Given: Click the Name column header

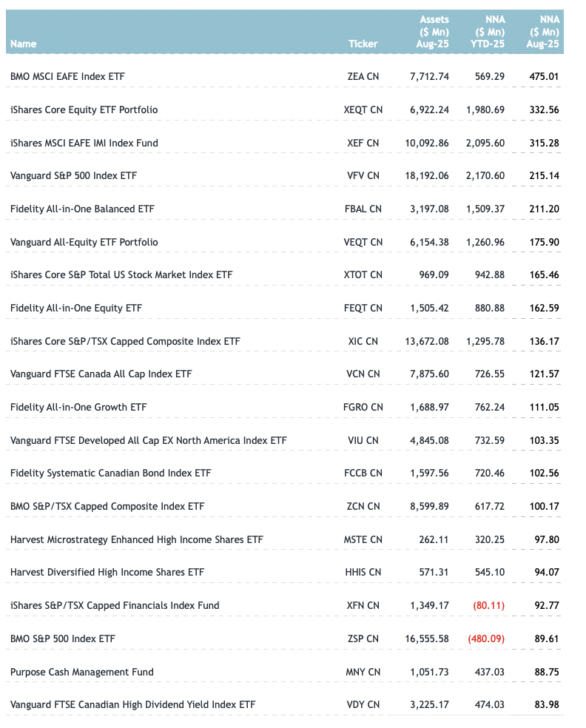Looking at the screenshot, I should tap(24, 44).
